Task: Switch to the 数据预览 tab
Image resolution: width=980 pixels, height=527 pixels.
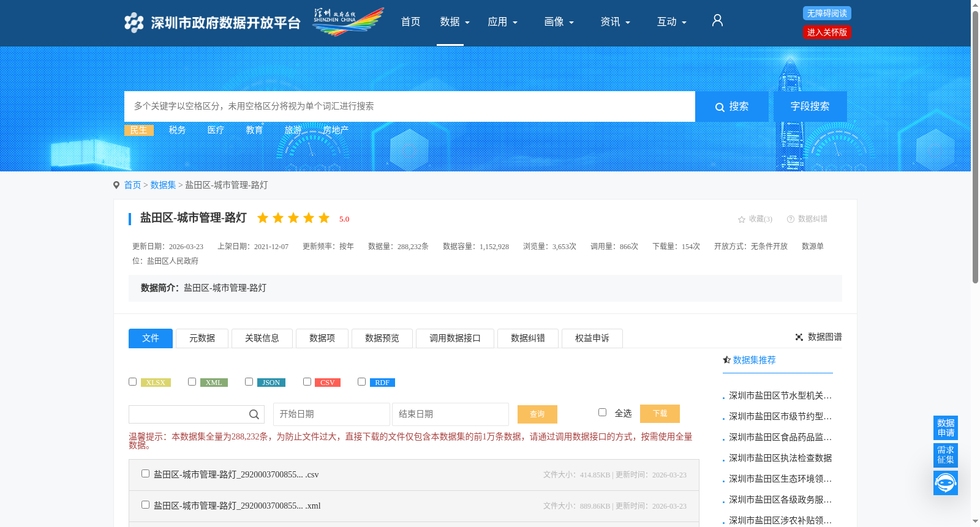Action: (382, 338)
